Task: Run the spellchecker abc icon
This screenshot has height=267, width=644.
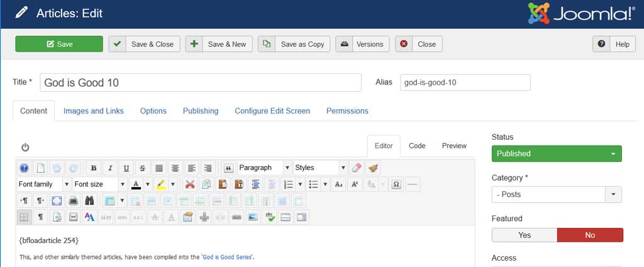Action: [x=269, y=217]
